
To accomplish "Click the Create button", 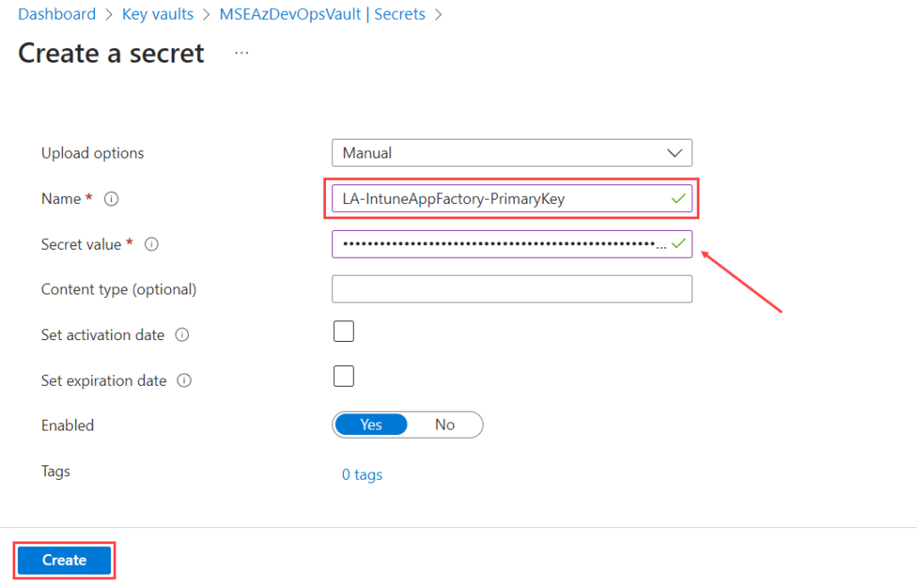I will [64, 560].
